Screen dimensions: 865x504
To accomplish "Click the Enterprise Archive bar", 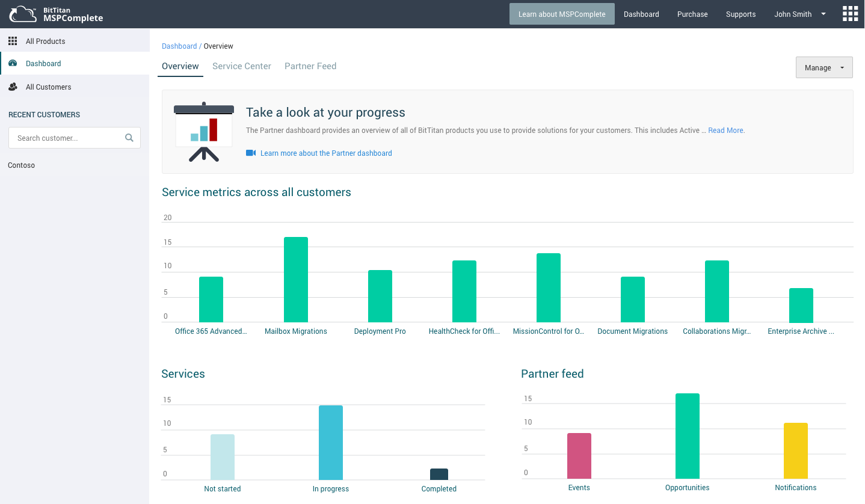I will tap(801, 305).
